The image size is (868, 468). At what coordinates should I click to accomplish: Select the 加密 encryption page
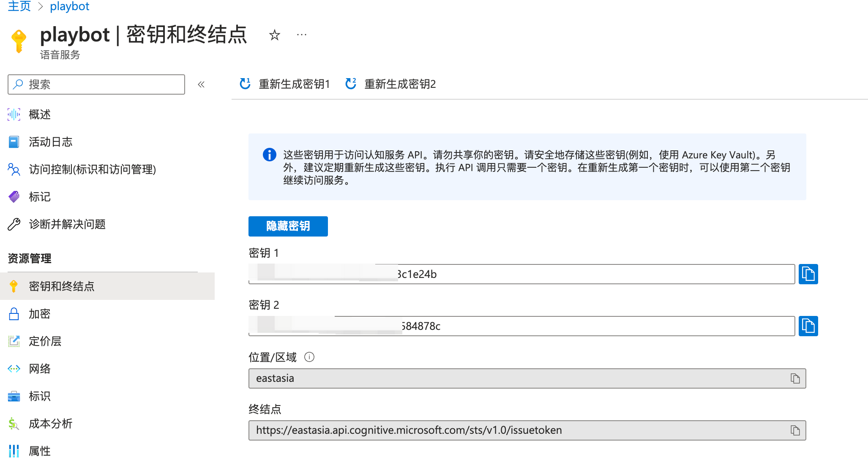tap(39, 314)
